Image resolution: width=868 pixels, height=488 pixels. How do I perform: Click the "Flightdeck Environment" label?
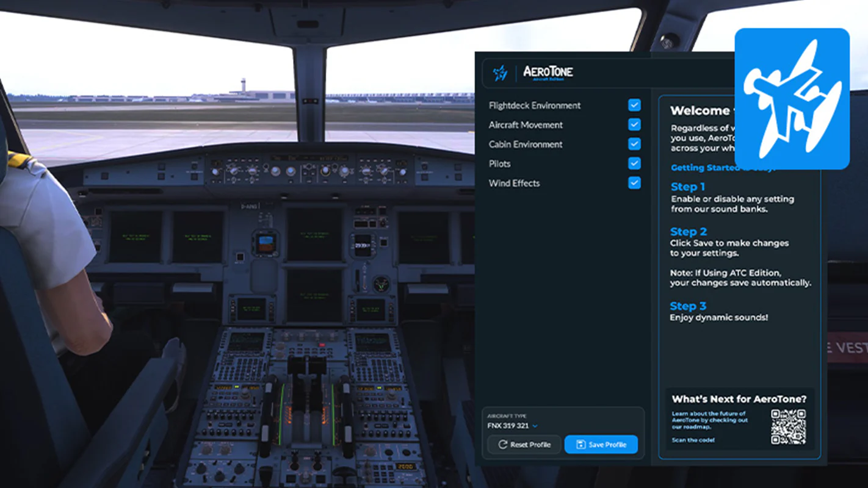(535, 106)
